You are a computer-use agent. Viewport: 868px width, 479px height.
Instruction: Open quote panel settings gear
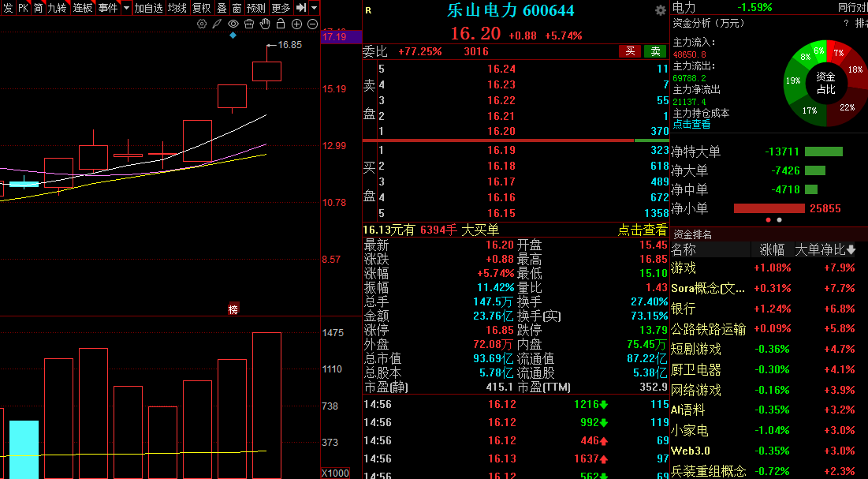point(661,10)
